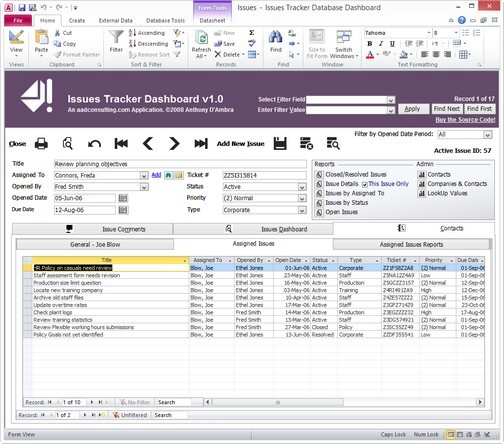Screen dimensions: 504x444
Task: Open the print preview magnifier icon
Action: coord(67,144)
